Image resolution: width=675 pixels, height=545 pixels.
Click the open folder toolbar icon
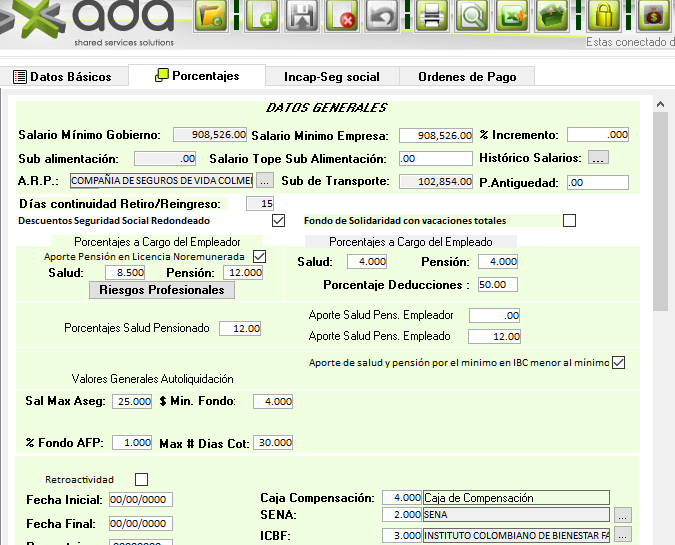point(211,16)
